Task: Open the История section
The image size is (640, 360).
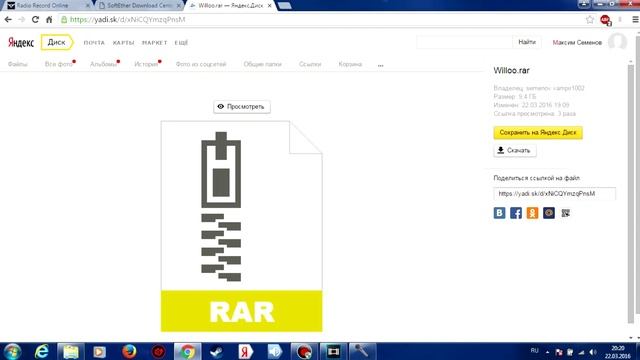Action: pos(146,64)
